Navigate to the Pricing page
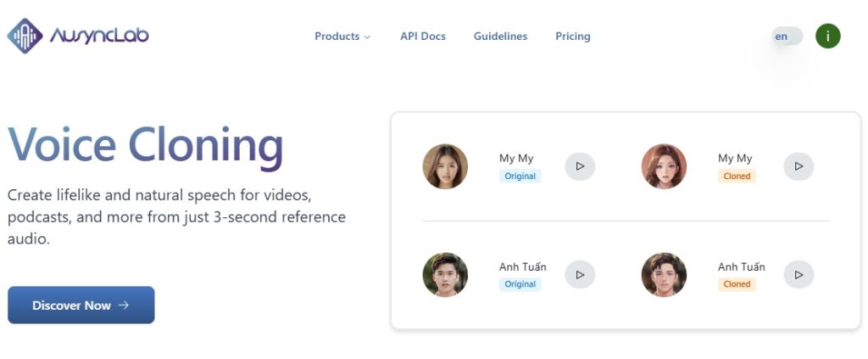 pos(572,36)
